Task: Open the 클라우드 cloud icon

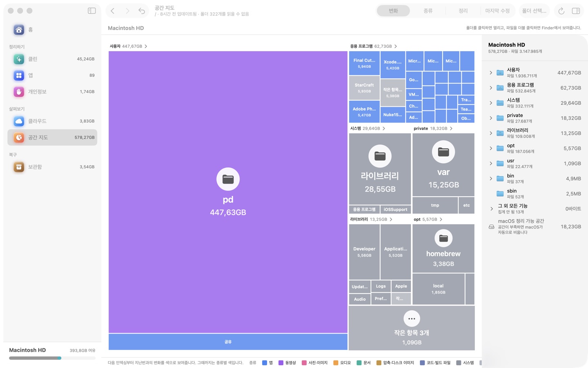Action: pos(19,121)
